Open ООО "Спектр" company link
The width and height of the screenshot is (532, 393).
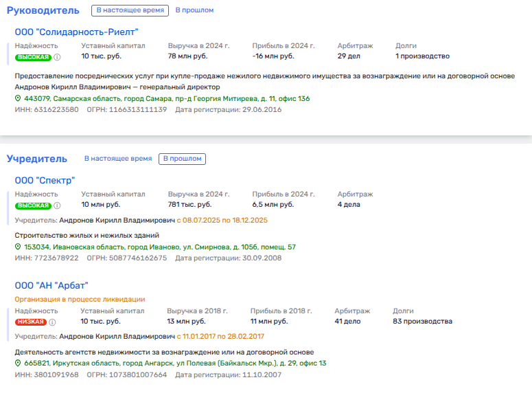tap(45, 180)
